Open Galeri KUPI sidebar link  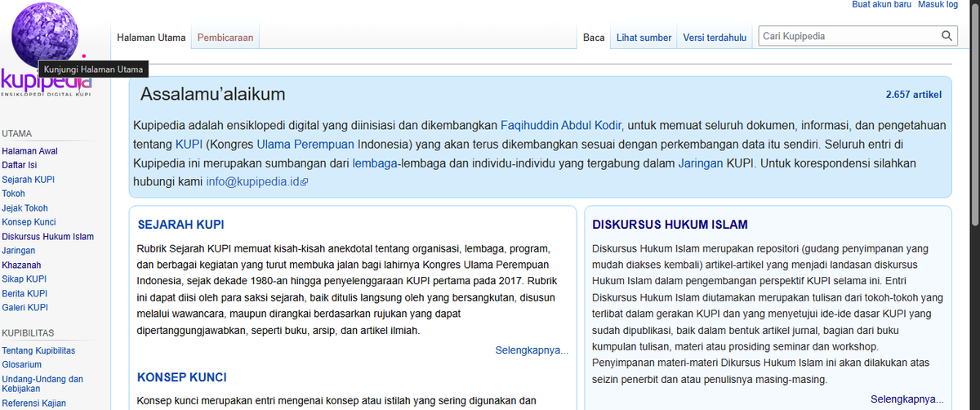coord(24,308)
